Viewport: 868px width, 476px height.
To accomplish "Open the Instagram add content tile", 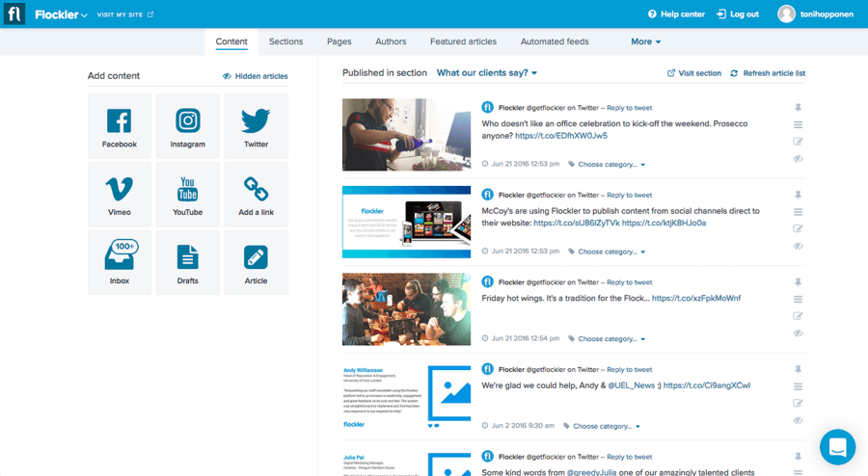I will pos(188,126).
